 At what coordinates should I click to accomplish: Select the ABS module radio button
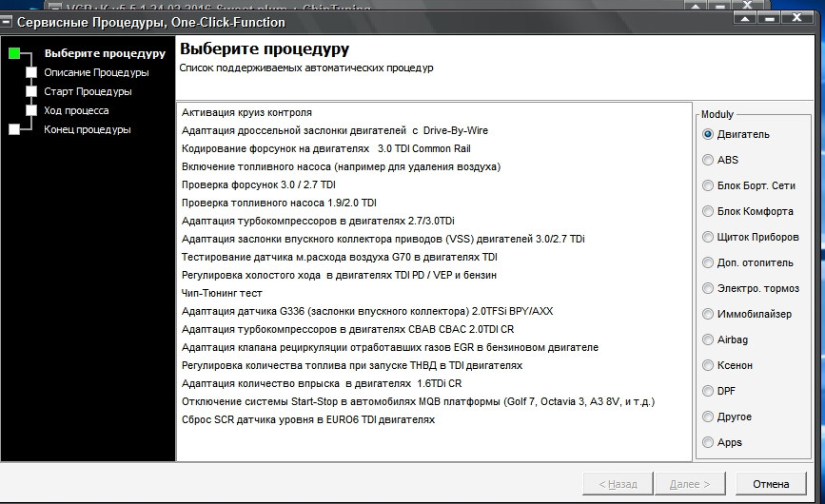tap(707, 160)
